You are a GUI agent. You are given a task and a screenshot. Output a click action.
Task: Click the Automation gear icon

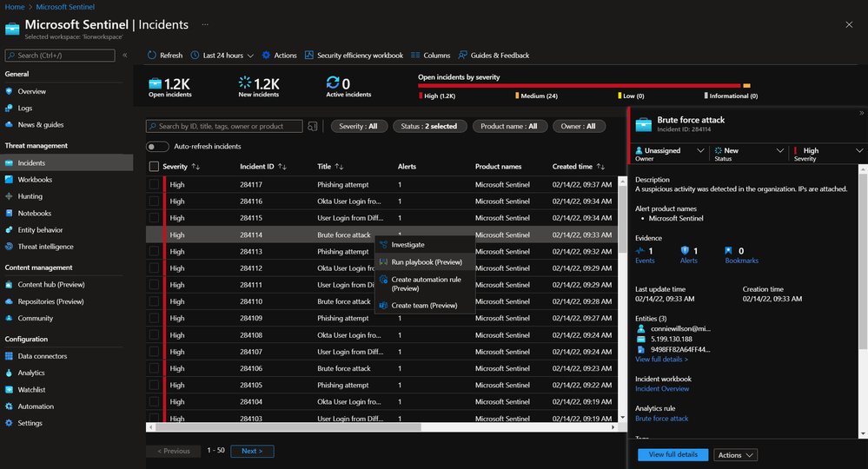9,406
